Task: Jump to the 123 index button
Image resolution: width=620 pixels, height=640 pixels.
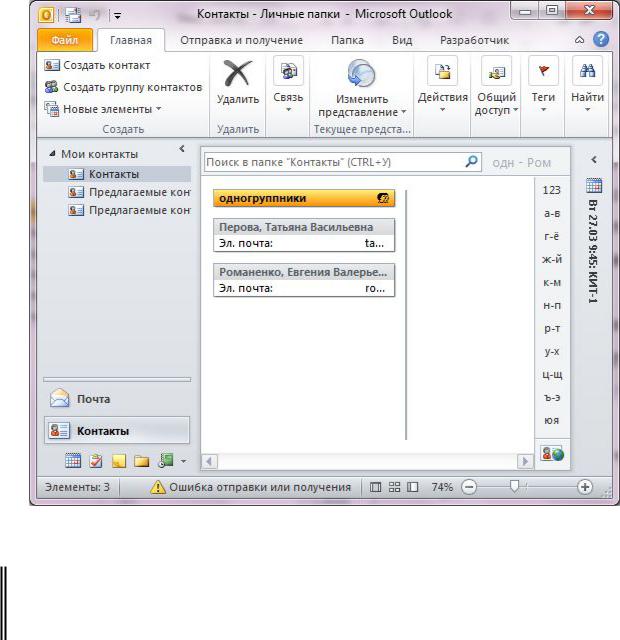Action: pos(552,190)
